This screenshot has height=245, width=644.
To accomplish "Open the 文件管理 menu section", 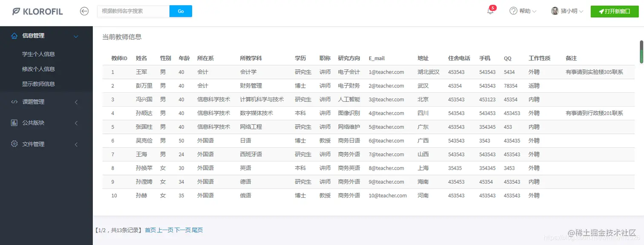I will click(x=46, y=144).
